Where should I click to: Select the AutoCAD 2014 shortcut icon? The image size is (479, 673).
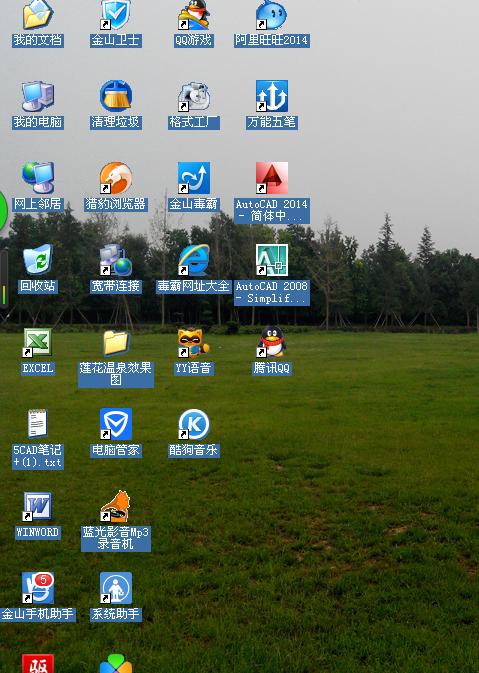click(272, 178)
